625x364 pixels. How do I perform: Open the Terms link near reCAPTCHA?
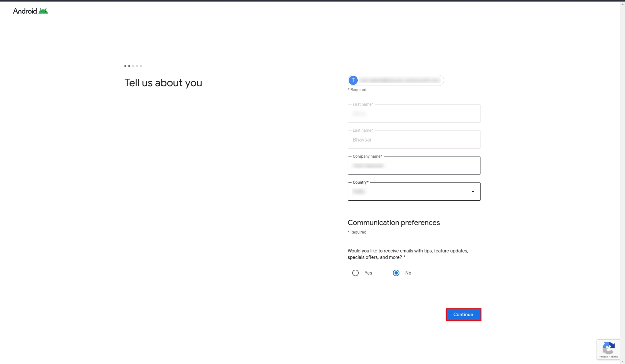click(x=615, y=356)
